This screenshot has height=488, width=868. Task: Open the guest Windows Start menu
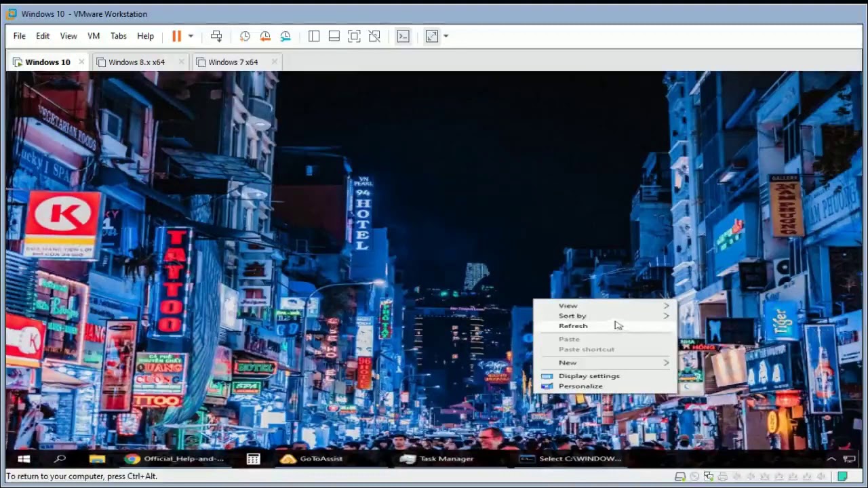pos(24,459)
